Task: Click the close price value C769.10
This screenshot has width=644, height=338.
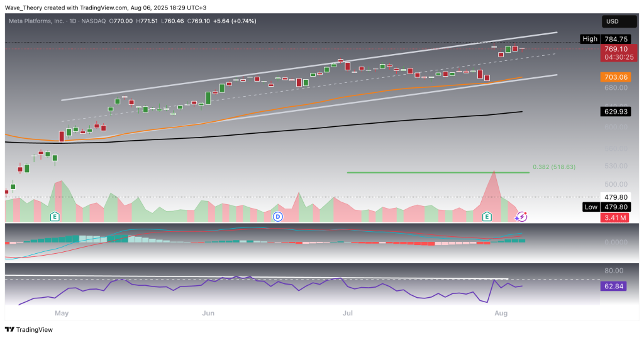Action: point(199,21)
